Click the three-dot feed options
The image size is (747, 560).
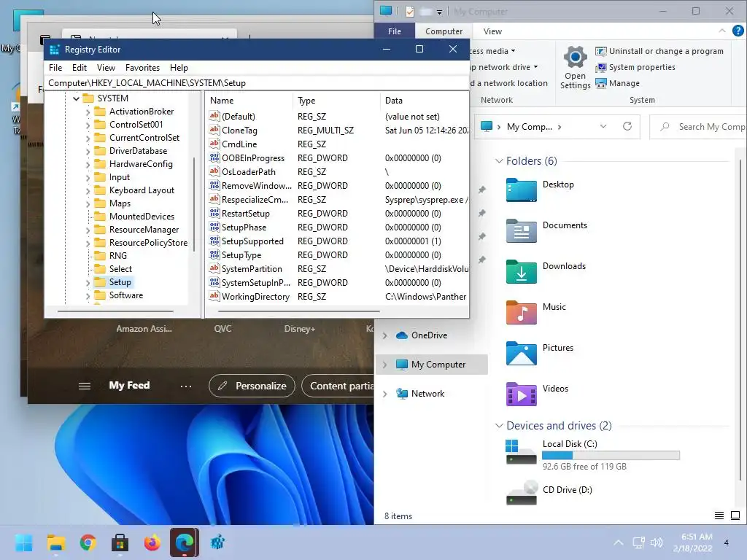point(186,386)
